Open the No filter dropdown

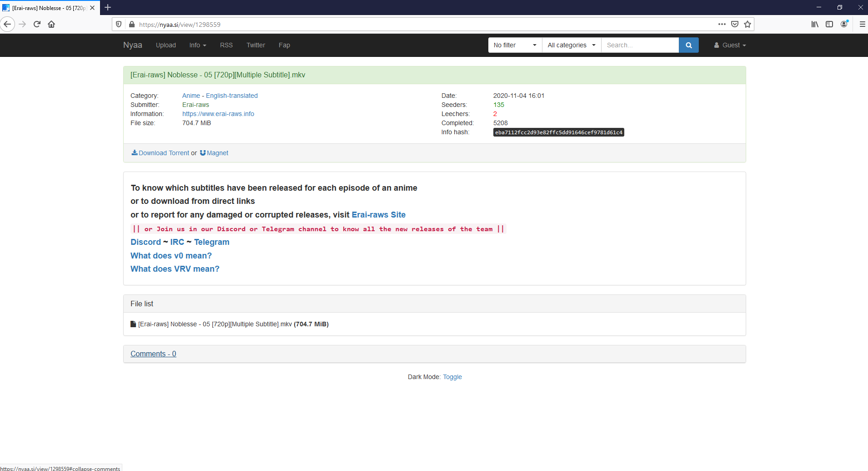tap(514, 45)
